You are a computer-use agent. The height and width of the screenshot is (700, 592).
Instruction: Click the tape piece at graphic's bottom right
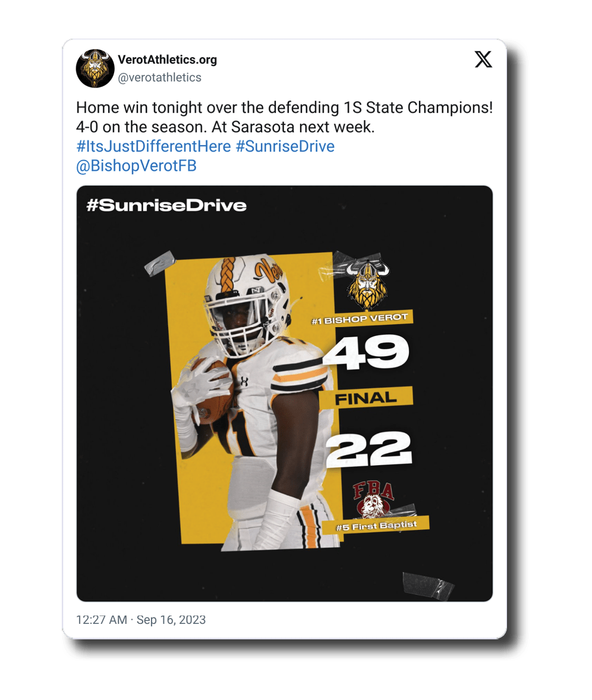point(428,583)
